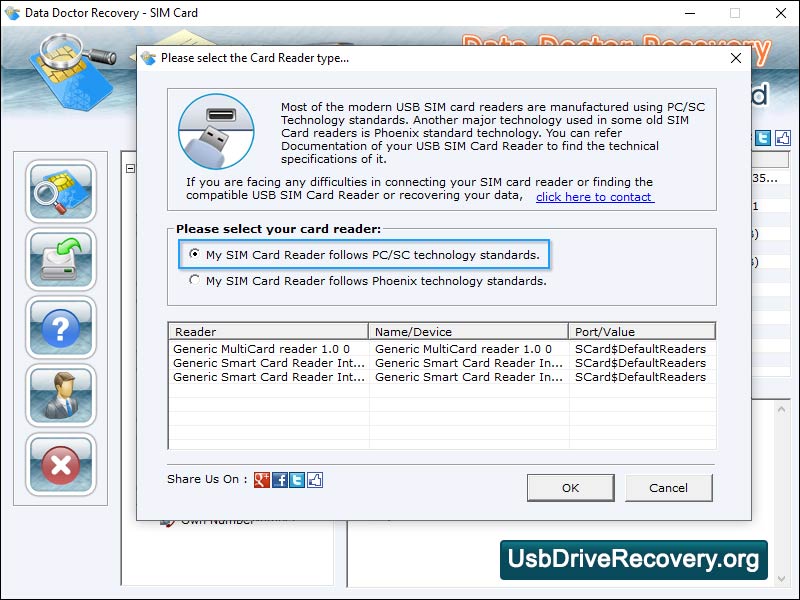Open the drive recovery tool
The height and width of the screenshot is (600, 800).
coord(60,260)
